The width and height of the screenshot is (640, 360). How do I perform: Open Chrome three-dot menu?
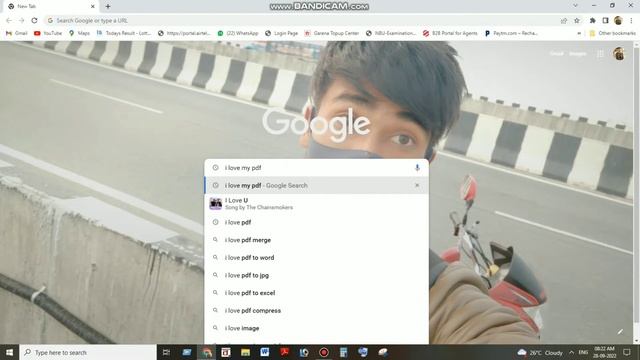(631, 20)
